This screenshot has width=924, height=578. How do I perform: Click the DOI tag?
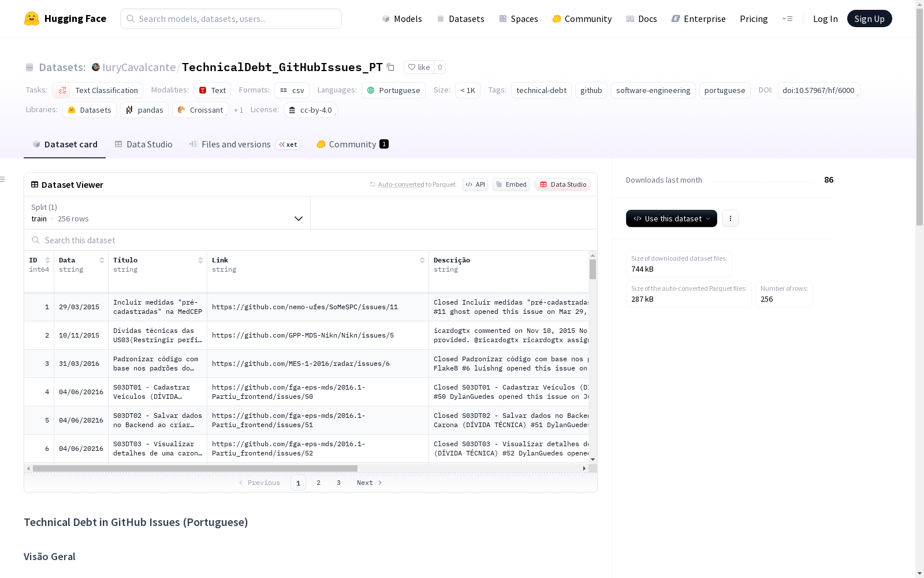coord(818,90)
